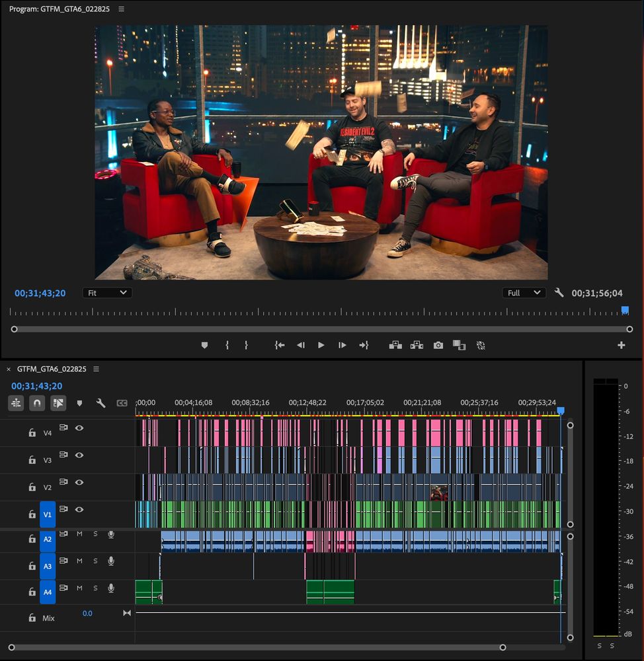This screenshot has width=644, height=661.
Task: Step forward one frame
Action: tap(342, 345)
